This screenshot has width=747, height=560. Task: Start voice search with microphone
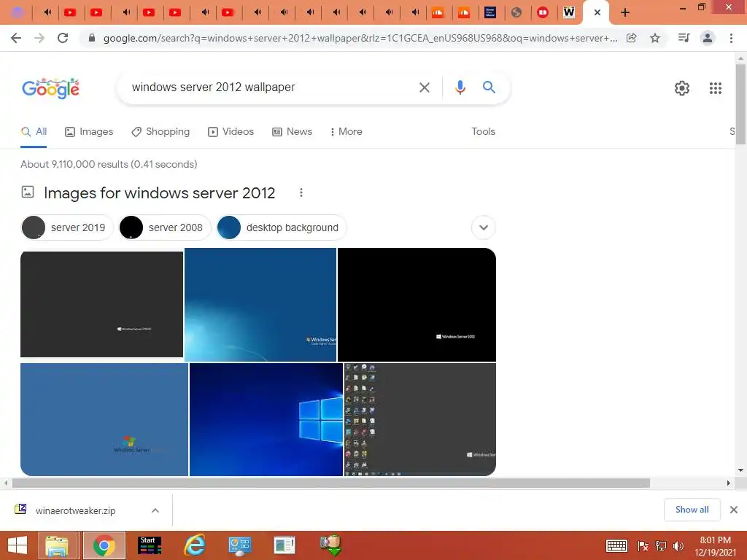(460, 87)
